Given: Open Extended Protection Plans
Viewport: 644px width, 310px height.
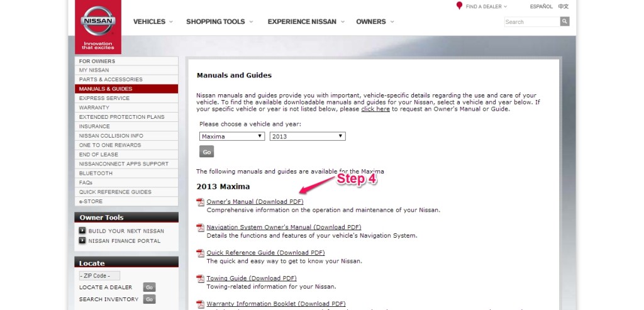Looking at the screenshot, I should coord(126,117).
